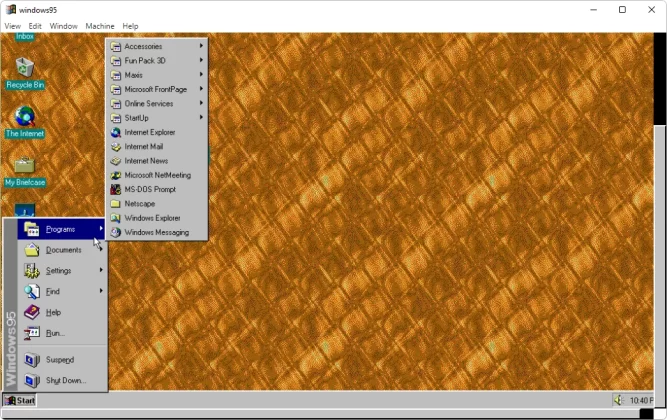
Task: Click the Internet News label
Action: click(x=146, y=161)
